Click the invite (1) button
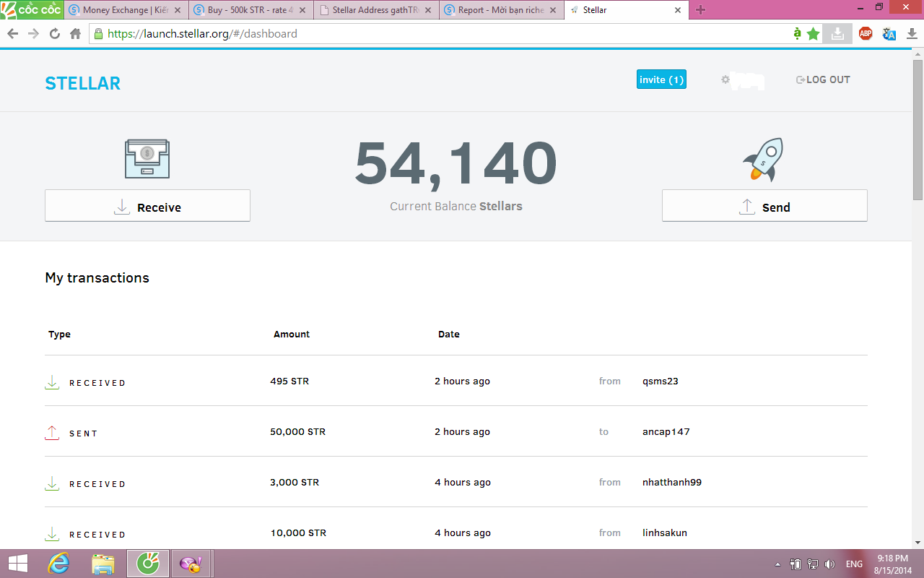Viewport: 924px width, 578px height. 661,79
